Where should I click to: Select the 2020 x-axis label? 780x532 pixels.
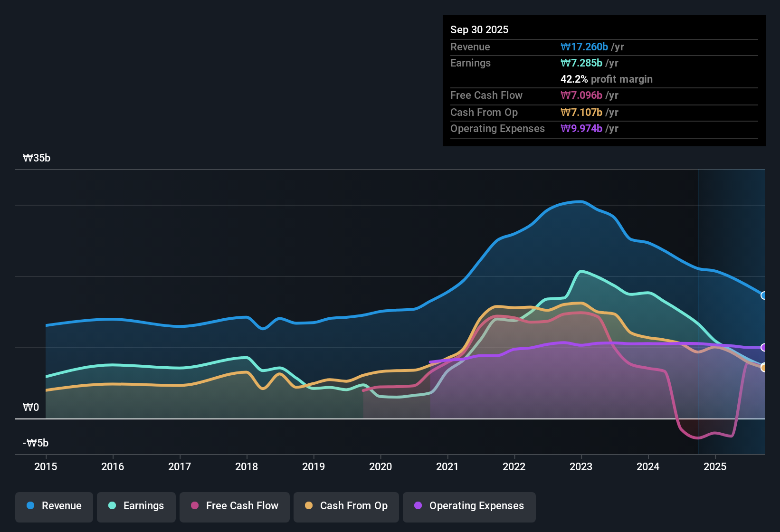[x=380, y=466]
